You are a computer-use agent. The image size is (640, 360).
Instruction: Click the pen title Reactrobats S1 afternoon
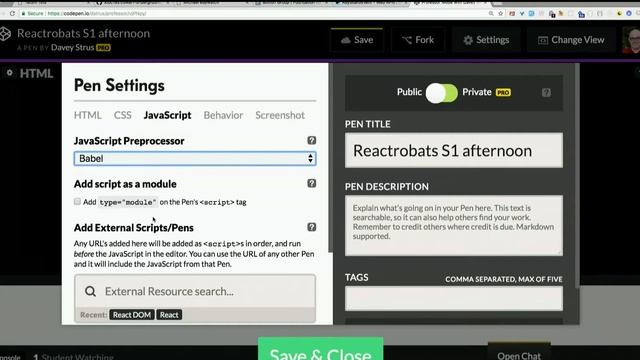pos(83,33)
